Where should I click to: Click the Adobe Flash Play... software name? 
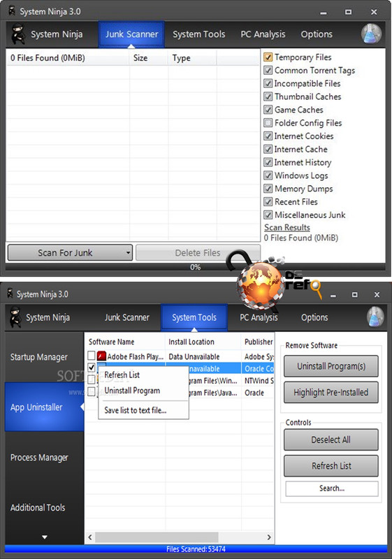click(136, 356)
